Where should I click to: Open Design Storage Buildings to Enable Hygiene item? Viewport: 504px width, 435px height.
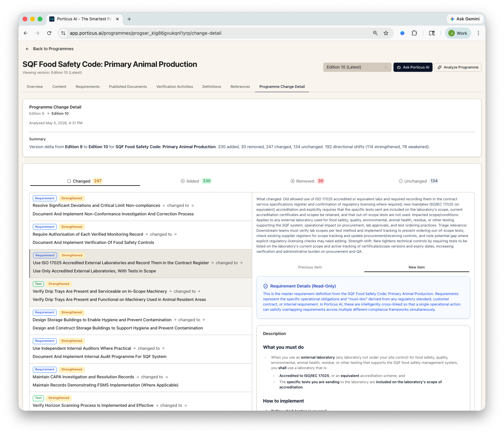click(x=141, y=321)
